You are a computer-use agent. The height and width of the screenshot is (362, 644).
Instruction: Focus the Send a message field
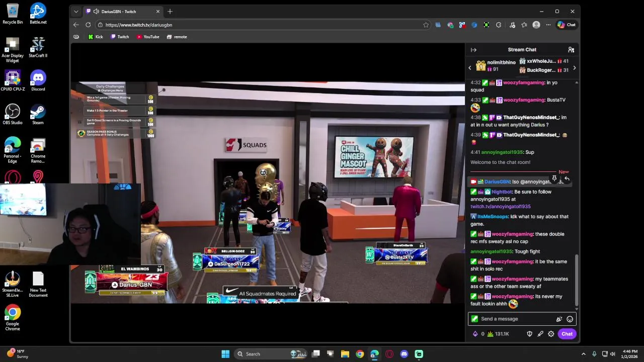522,319
